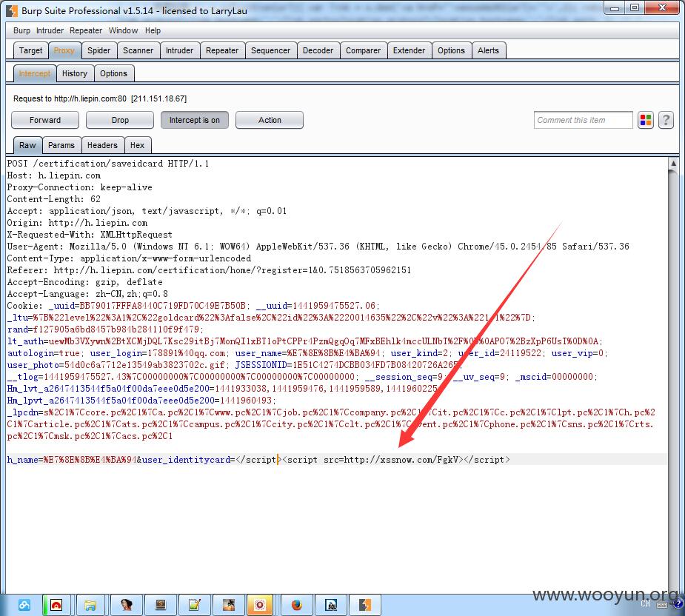Switch to the Scanner tab
Screen dimensions: 685x616
(138, 50)
